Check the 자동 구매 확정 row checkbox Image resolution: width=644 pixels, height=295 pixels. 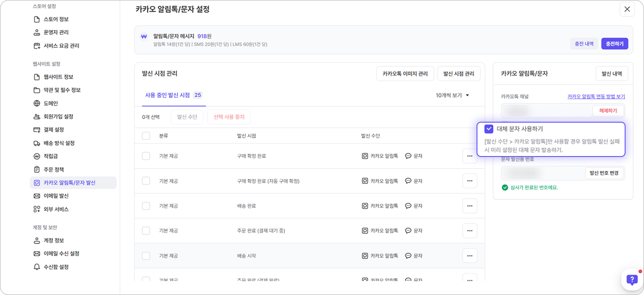click(x=146, y=181)
